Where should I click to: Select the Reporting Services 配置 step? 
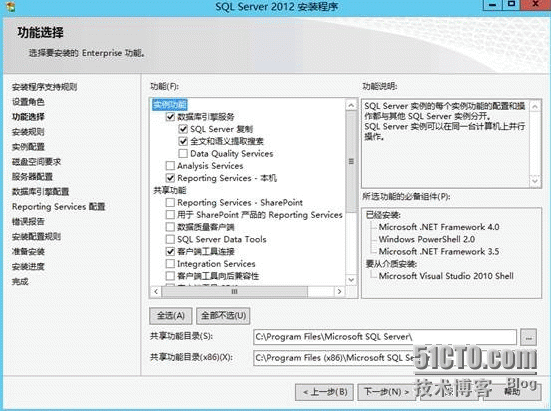tap(58, 207)
